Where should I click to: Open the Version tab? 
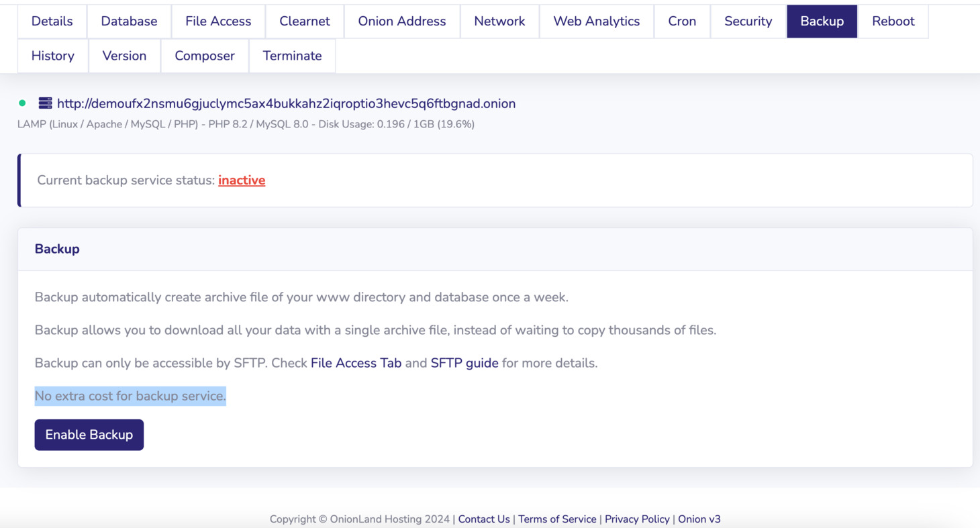124,56
